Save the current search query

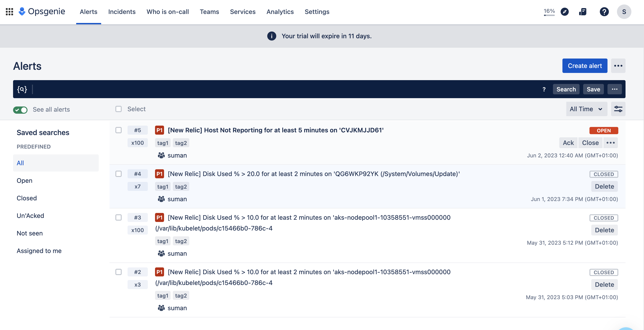[593, 89]
